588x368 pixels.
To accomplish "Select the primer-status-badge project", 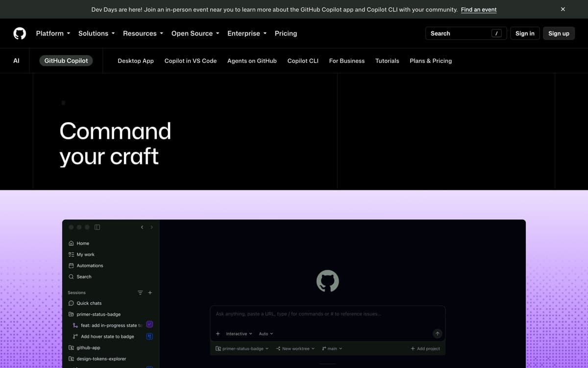I will [x=95, y=314].
